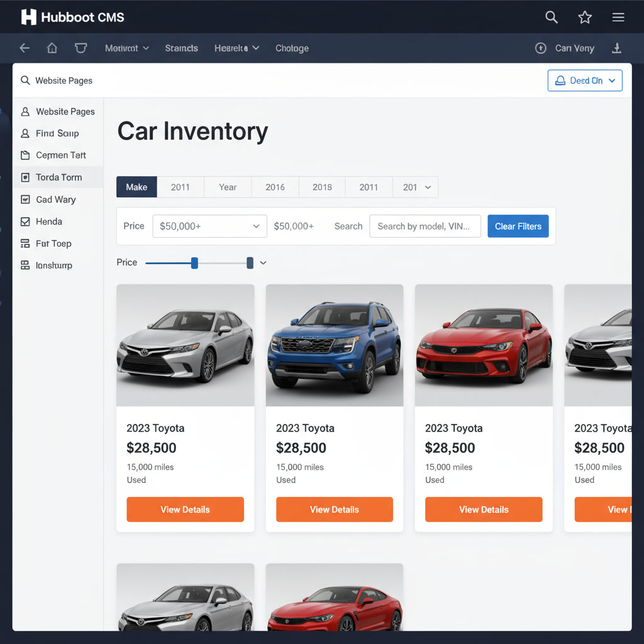Select the shield icon next to home

[x=79, y=48]
